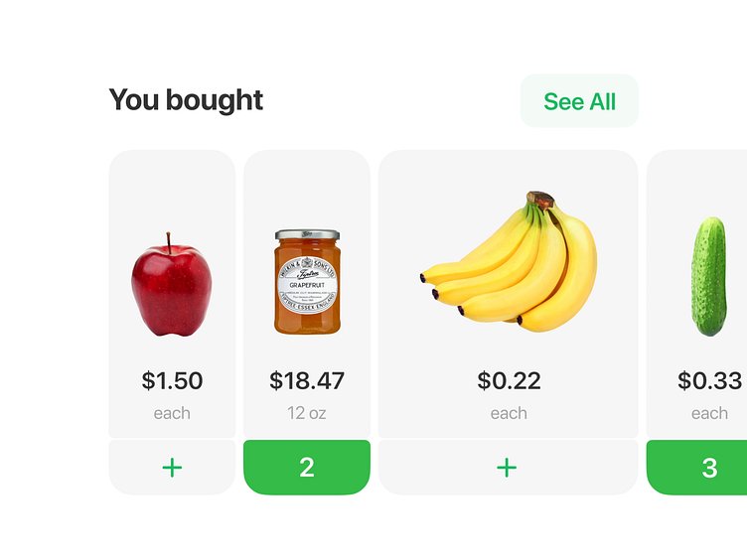Viewport: 747px width, 560px height.
Task: Click the 12 oz size label
Action: point(307,413)
